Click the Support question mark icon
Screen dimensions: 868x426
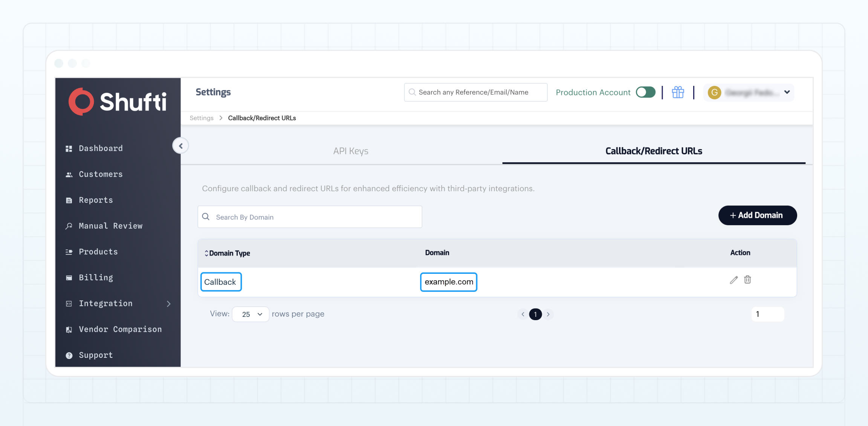[69, 355]
